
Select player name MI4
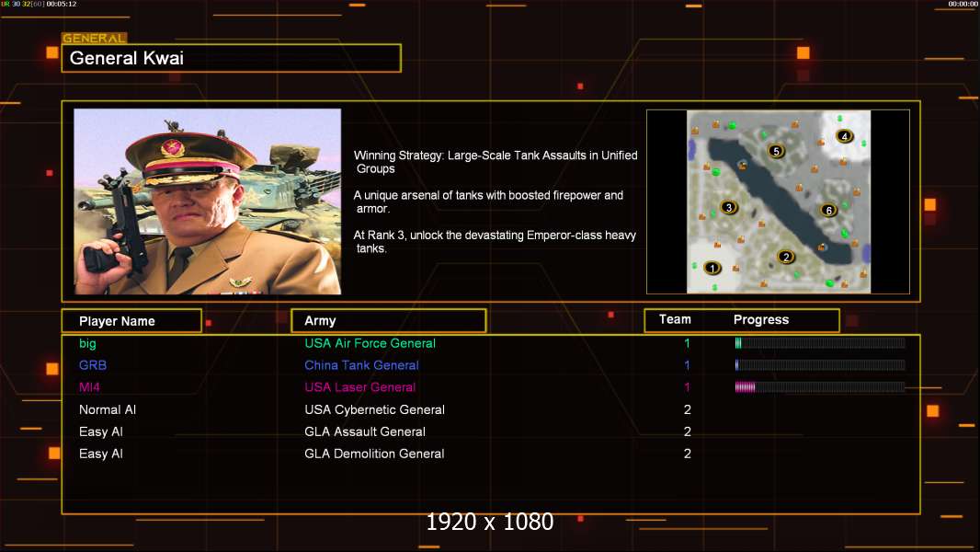coord(89,387)
